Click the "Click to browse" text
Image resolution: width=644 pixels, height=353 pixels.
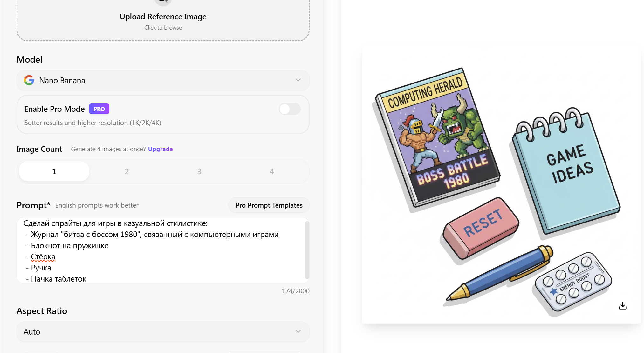coord(163,28)
